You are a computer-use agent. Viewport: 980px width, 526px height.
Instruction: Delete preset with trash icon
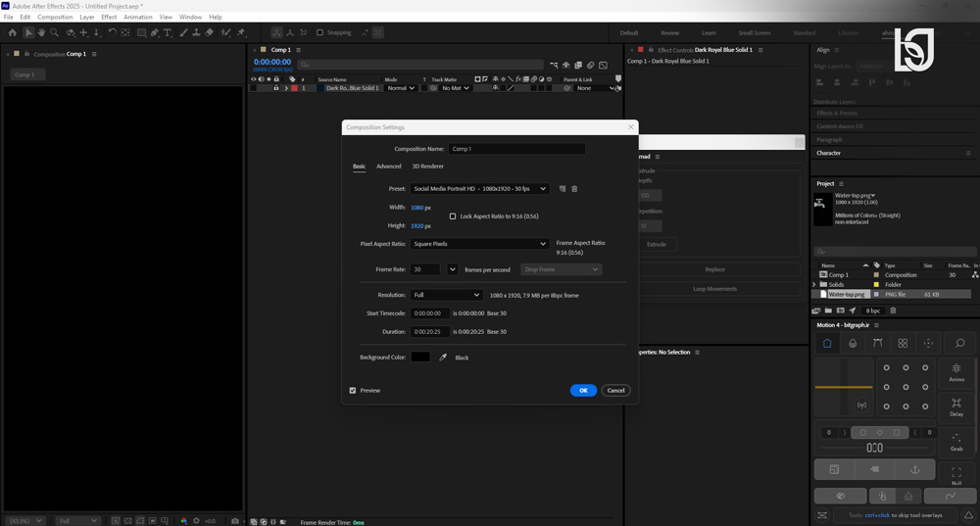[x=574, y=189]
